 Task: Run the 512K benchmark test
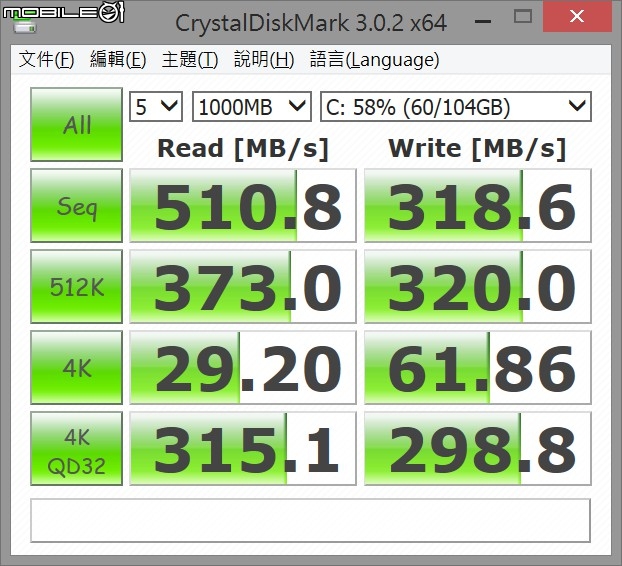click(77, 286)
